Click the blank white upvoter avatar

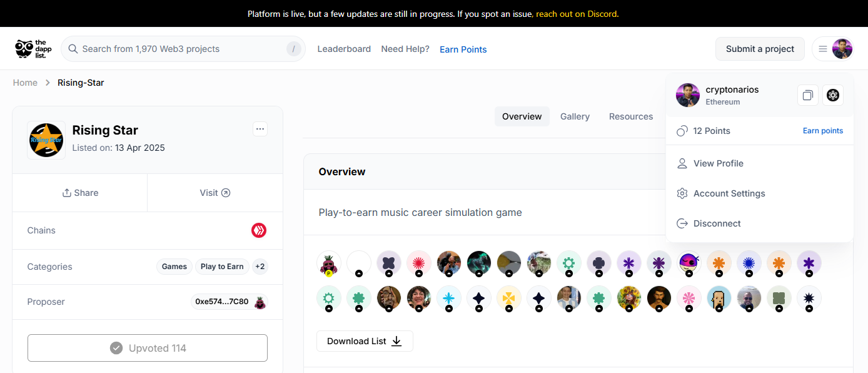[x=359, y=263]
